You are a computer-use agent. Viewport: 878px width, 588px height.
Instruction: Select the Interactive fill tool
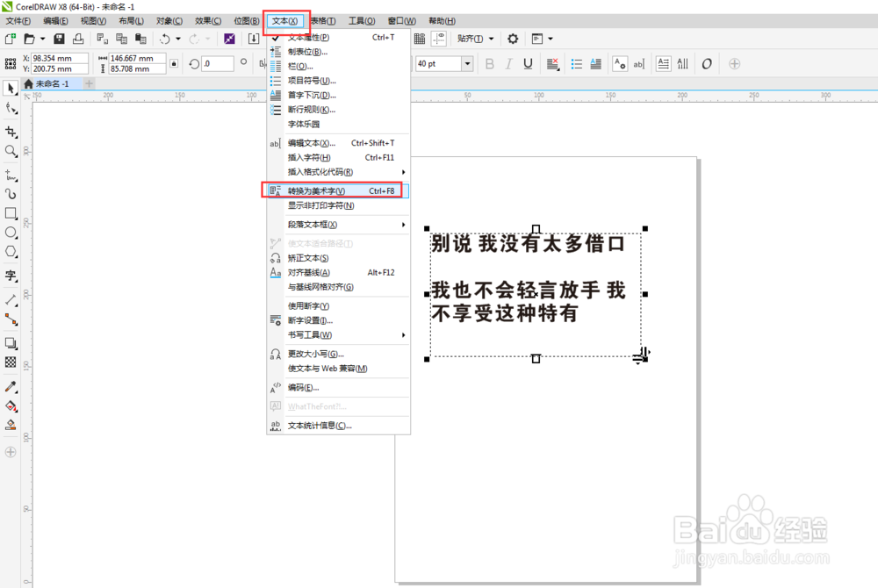click(11, 405)
